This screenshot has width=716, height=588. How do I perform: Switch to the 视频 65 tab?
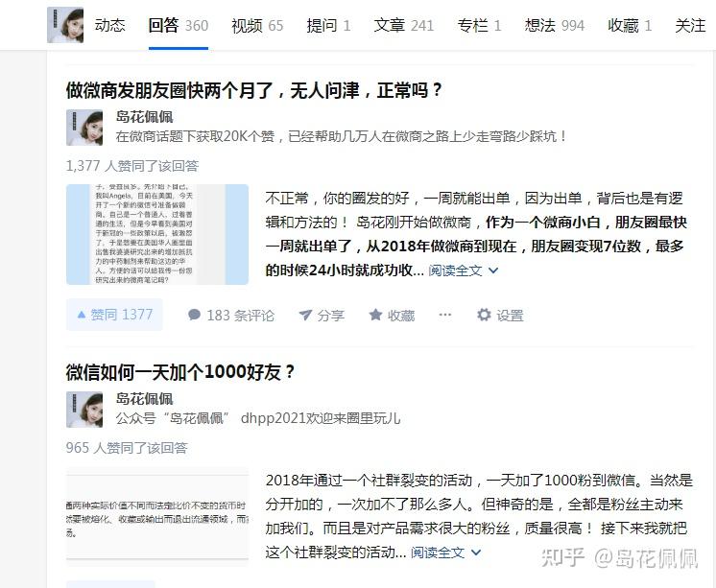[x=257, y=25]
